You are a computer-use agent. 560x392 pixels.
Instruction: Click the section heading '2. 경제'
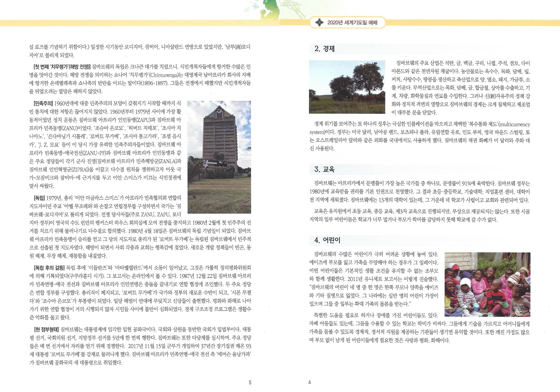coord(325,49)
